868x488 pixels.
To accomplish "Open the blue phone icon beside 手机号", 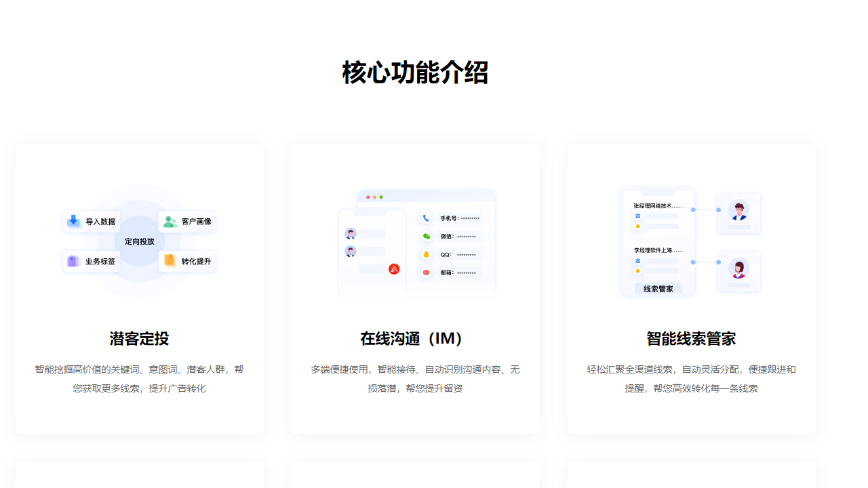I will coord(426,218).
